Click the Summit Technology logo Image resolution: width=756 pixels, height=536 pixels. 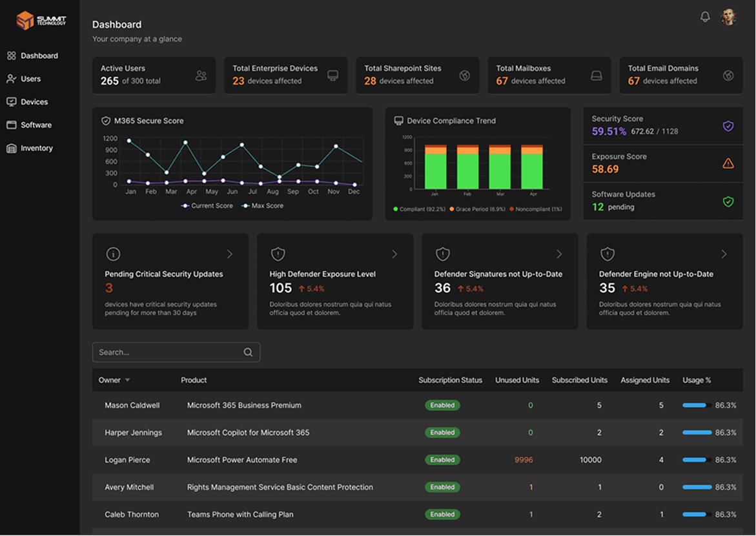click(x=41, y=20)
